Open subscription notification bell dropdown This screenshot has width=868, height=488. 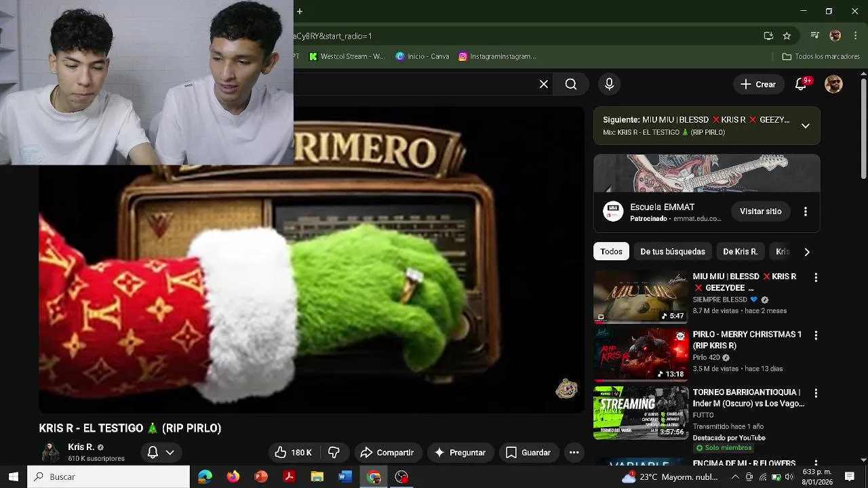161,452
